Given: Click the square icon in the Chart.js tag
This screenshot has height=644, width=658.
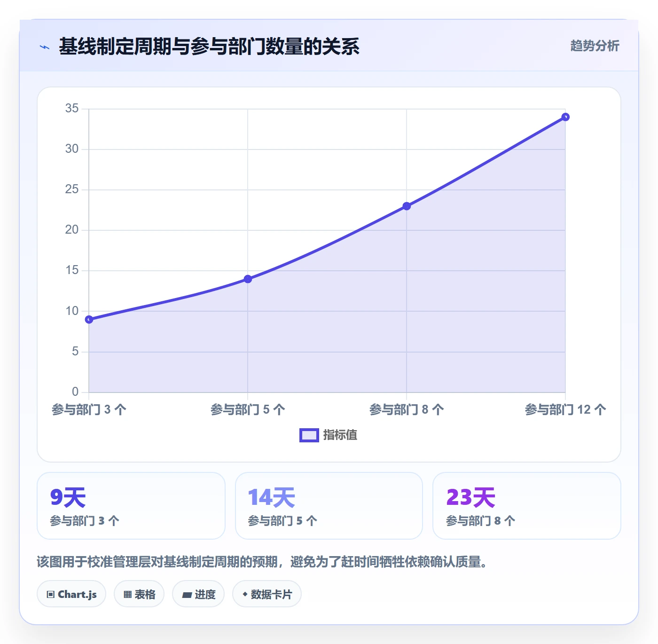Looking at the screenshot, I should point(51,595).
